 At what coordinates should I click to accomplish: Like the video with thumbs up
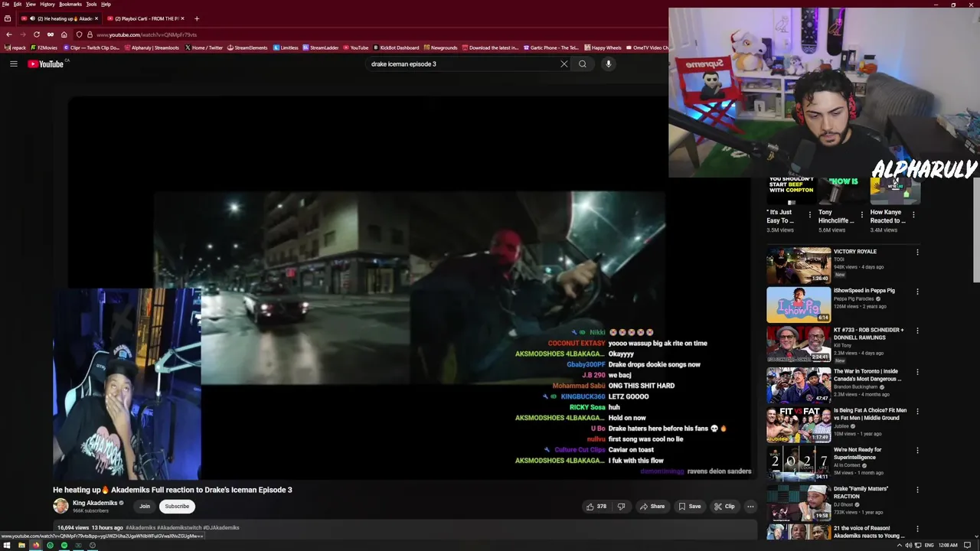[x=596, y=507]
